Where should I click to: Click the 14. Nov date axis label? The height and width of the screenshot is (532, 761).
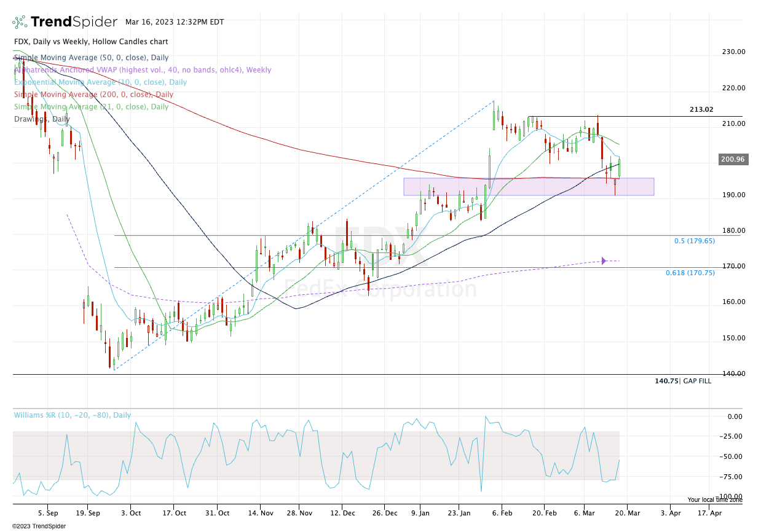[x=261, y=512]
